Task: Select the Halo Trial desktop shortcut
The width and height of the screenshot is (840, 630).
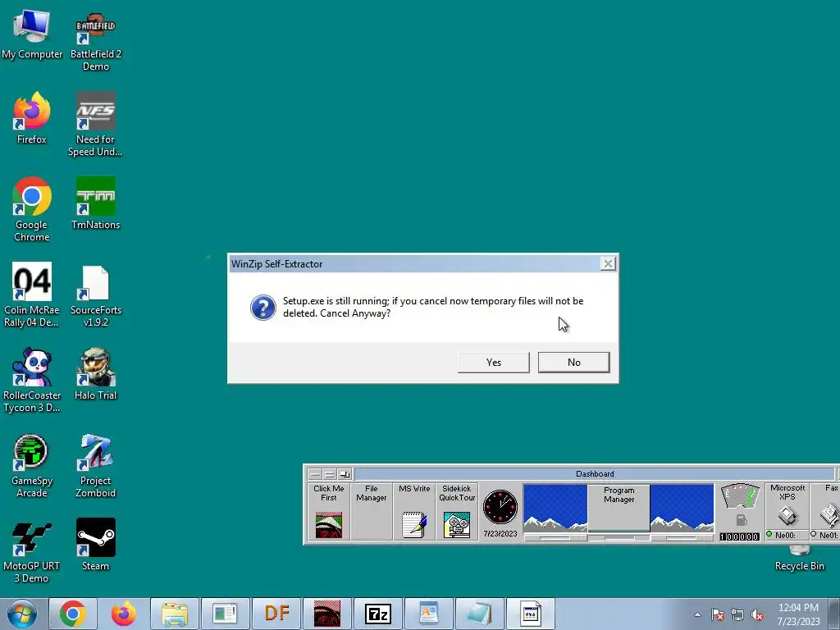Action: (x=96, y=374)
